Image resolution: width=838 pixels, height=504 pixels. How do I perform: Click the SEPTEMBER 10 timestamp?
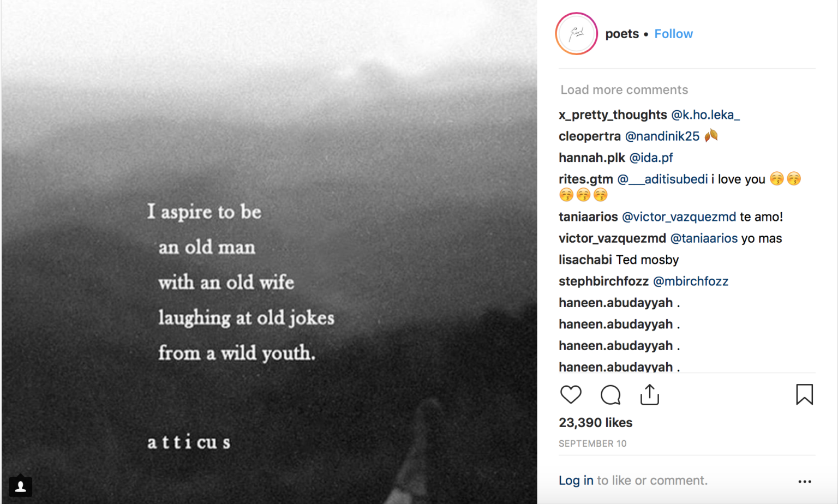(x=593, y=443)
